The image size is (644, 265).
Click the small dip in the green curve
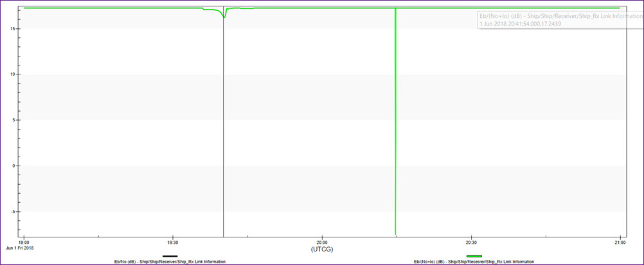[224, 16]
